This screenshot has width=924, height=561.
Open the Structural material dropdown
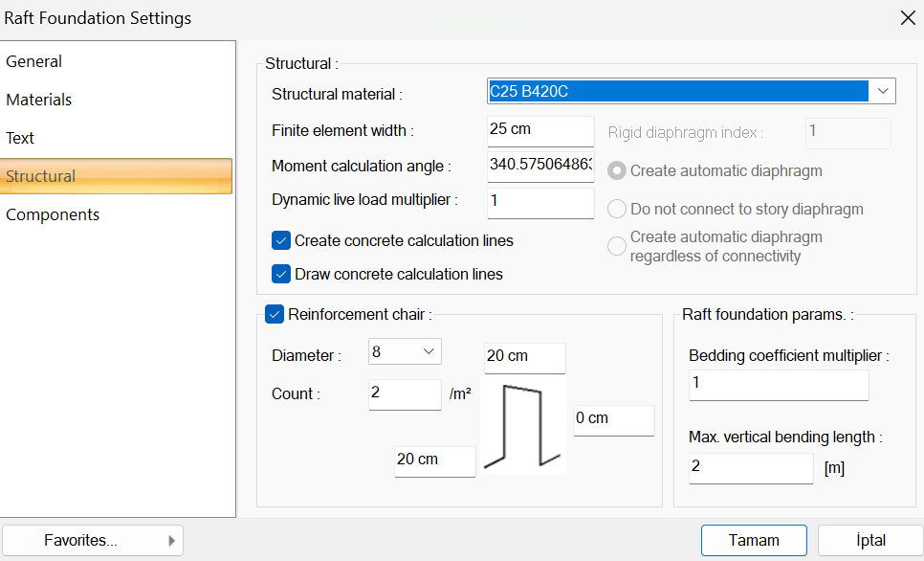(x=881, y=91)
